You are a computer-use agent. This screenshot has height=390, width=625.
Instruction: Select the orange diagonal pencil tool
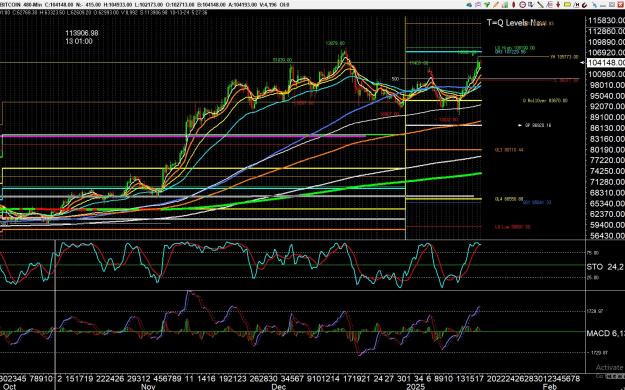(x=496, y=5)
